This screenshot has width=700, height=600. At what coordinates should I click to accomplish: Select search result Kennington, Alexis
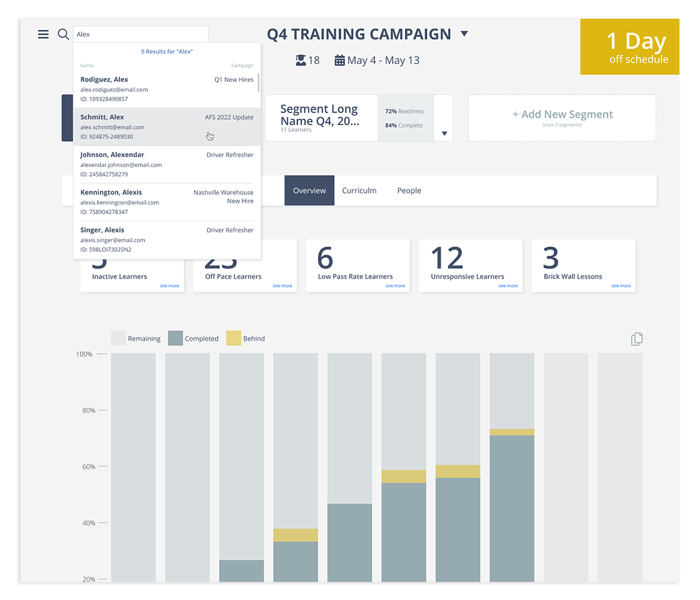[167, 202]
